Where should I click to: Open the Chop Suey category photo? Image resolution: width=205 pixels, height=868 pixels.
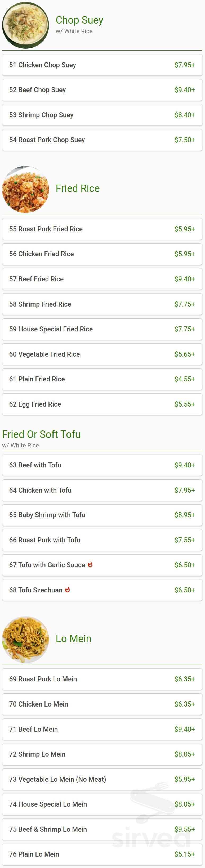pyautogui.click(x=26, y=25)
